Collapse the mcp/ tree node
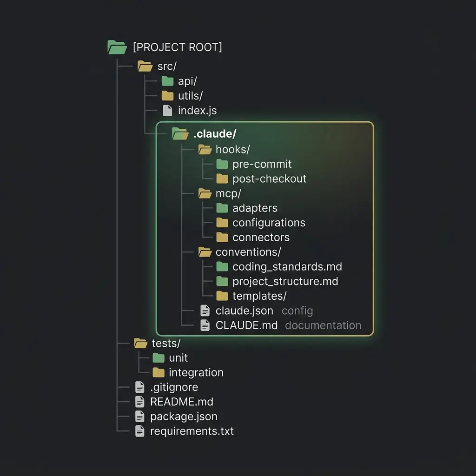476x476 pixels. pyautogui.click(x=228, y=194)
